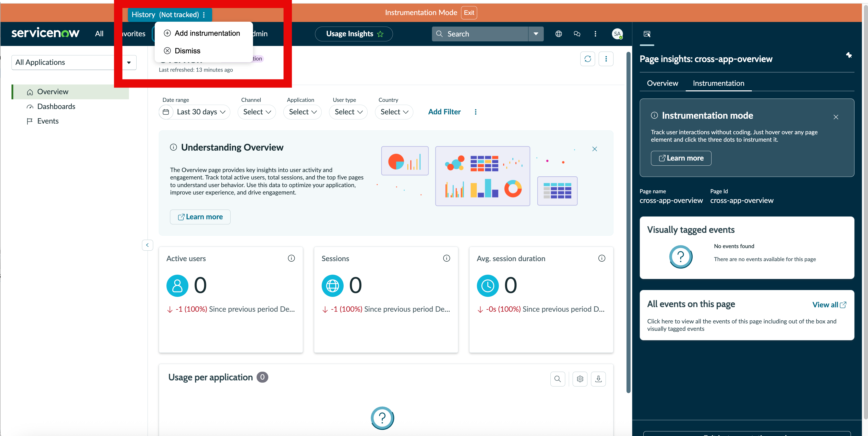This screenshot has width=868, height=436.
Task: Click the History (Not tracked) label
Action: tap(165, 15)
